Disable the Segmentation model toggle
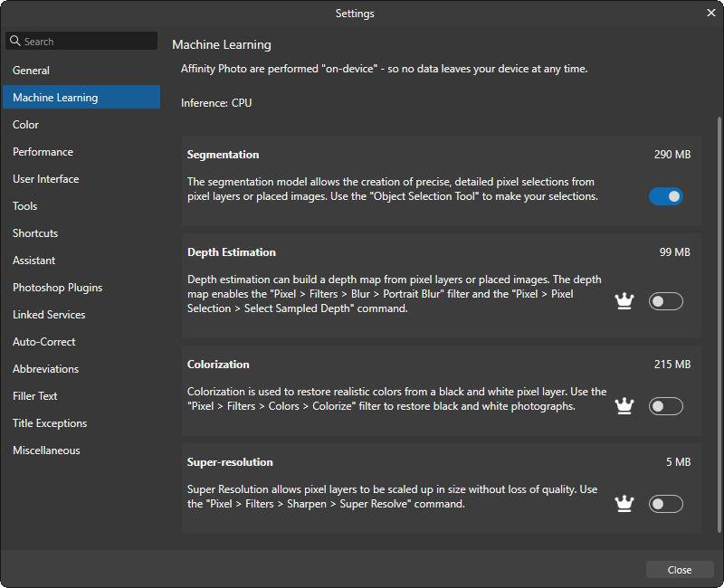724x588 pixels. pos(665,196)
